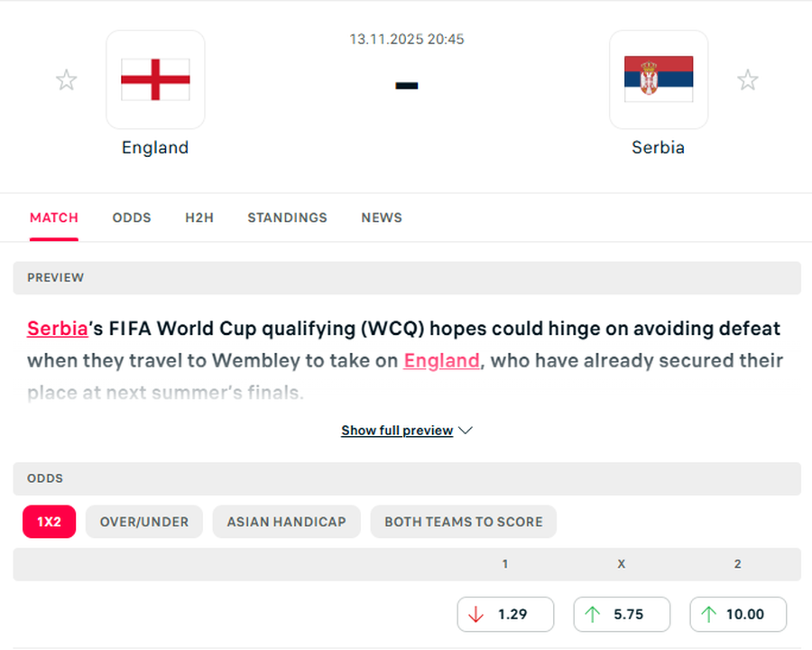Click the 5.75 draw odds
The height and width of the screenshot is (650, 812).
coord(622,615)
